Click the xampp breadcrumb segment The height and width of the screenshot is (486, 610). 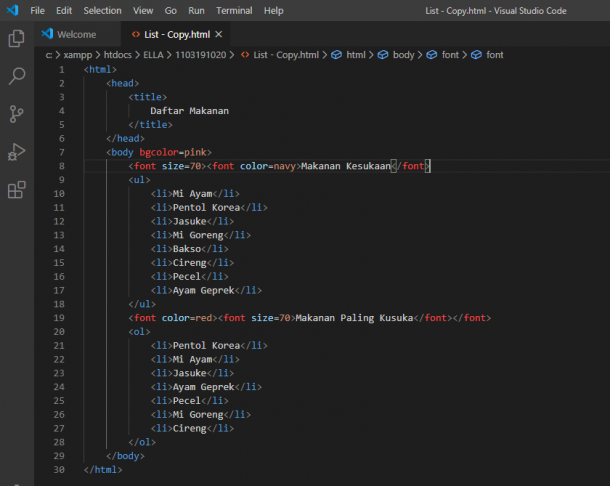pyautogui.click(x=78, y=55)
